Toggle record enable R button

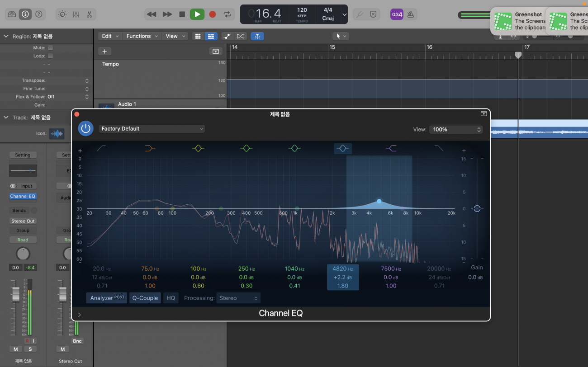27,341
